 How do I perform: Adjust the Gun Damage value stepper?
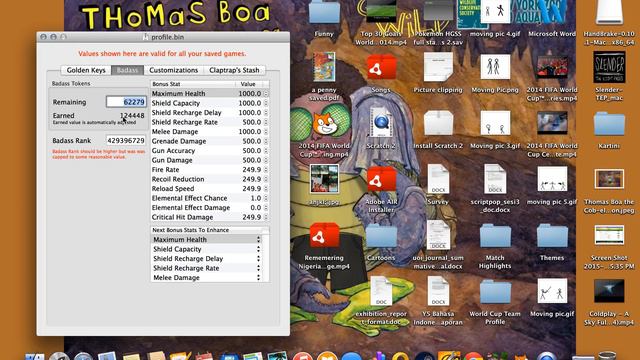coord(266,160)
